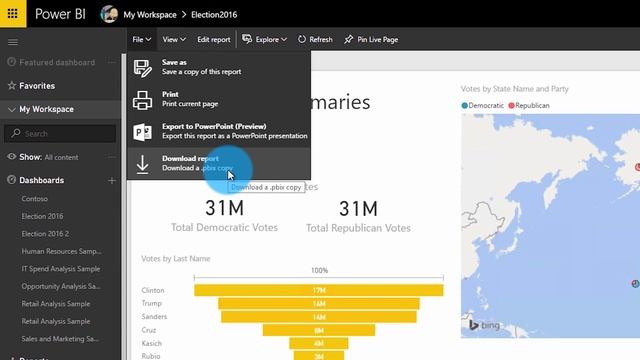Select Sanders funnel bar

pyautogui.click(x=319, y=317)
